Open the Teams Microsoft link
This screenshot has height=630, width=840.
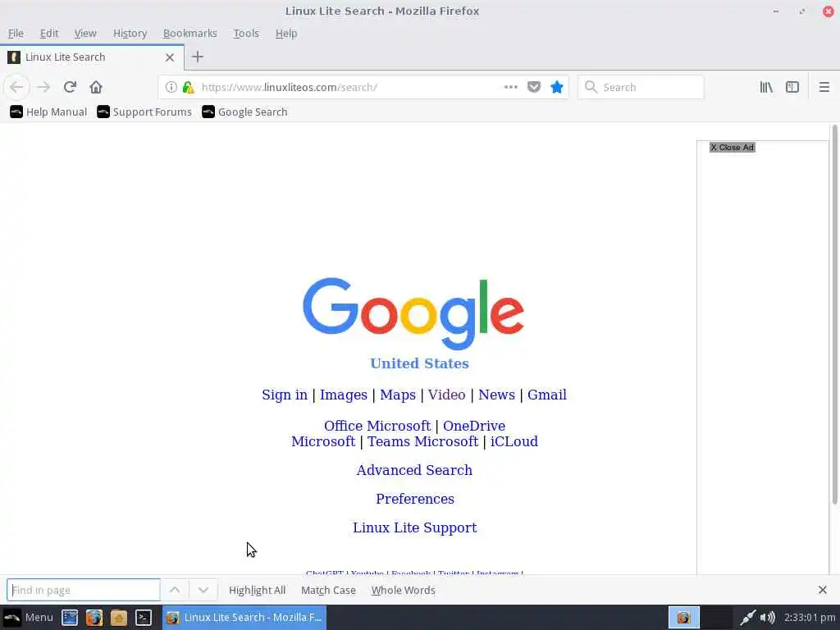click(x=422, y=441)
